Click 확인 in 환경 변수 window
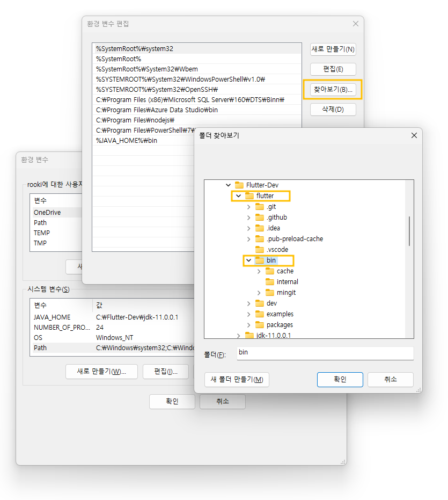Viewport: 448px width, 500px height. pyautogui.click(x=172, y=402)
